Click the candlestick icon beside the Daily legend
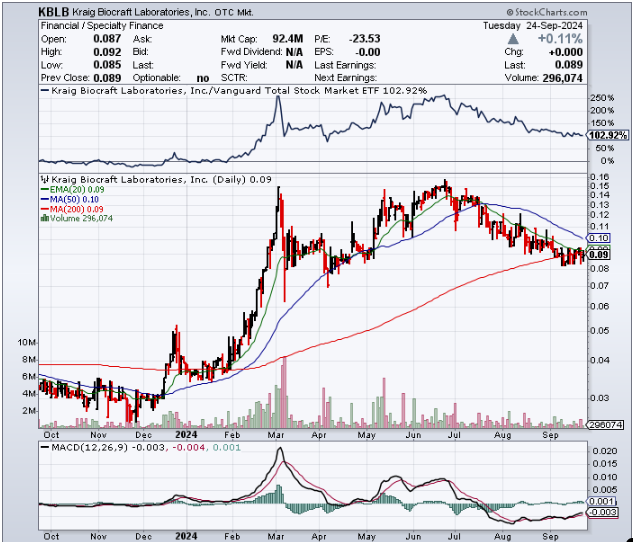This screenshot has width=633, height=542. click(x=45, y=180)
